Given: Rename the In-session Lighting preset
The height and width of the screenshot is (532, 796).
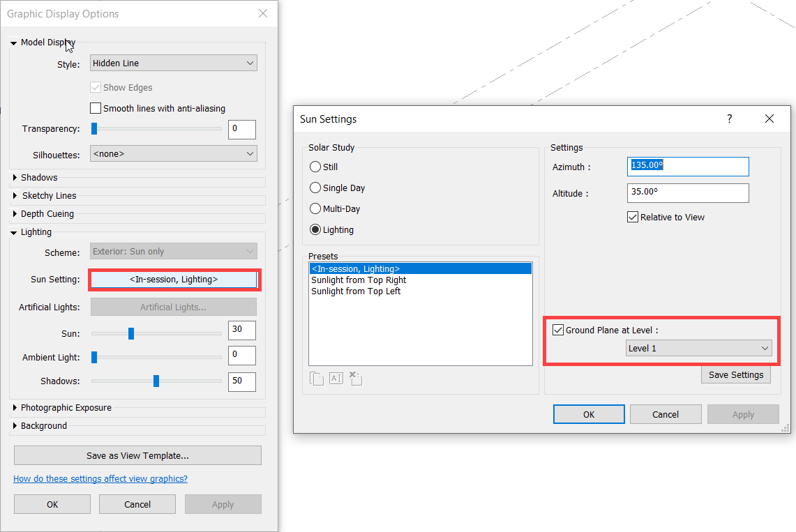Looking at the screenshot, I should coord(336,378).
